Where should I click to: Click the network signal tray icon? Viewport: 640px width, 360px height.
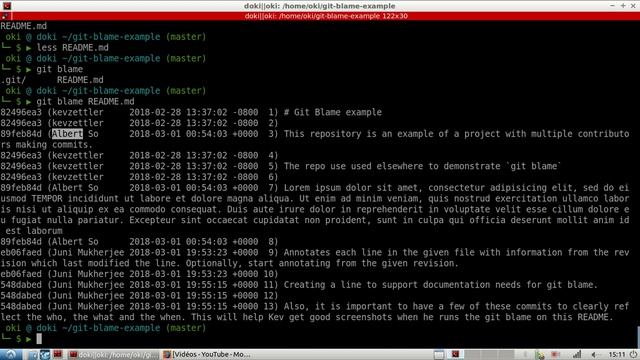tap(576, 354)
